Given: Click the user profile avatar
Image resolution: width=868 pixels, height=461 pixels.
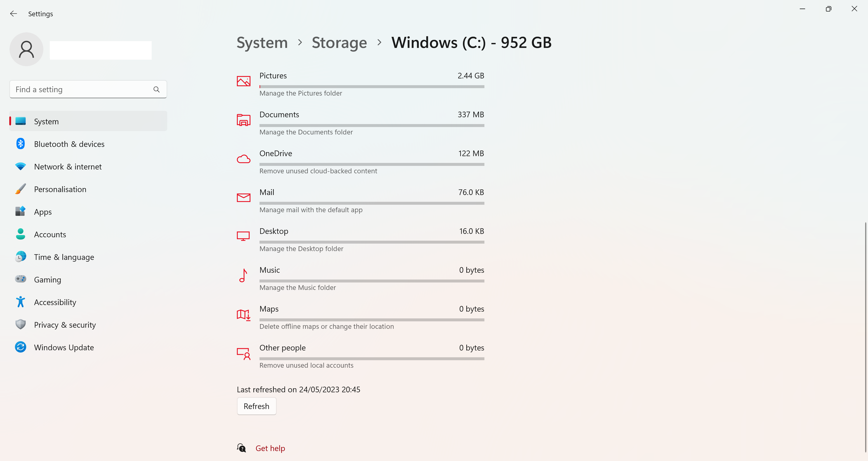Looking at the screenshot, I should (x=26, y=49).
